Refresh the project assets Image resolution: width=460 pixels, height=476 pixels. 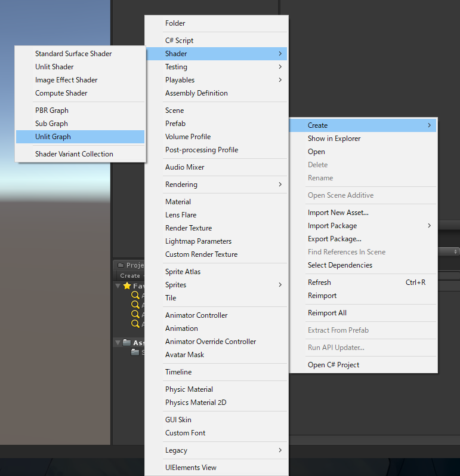click(363, 282)
